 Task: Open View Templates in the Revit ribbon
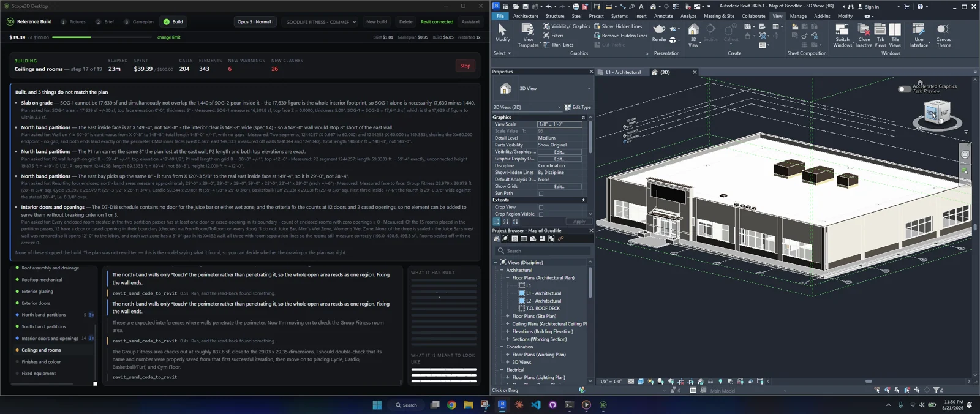(x=528, y=36)
